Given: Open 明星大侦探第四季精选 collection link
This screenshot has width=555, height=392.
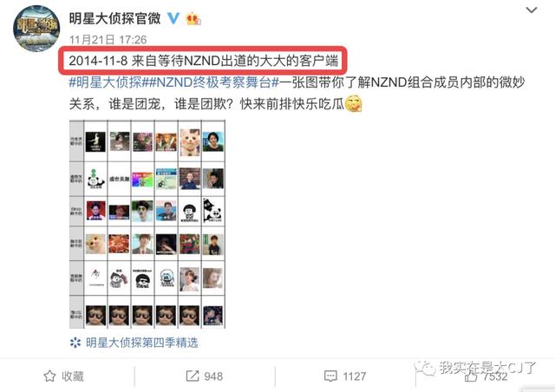Looking at the screenshot, I should coord(141,343).
